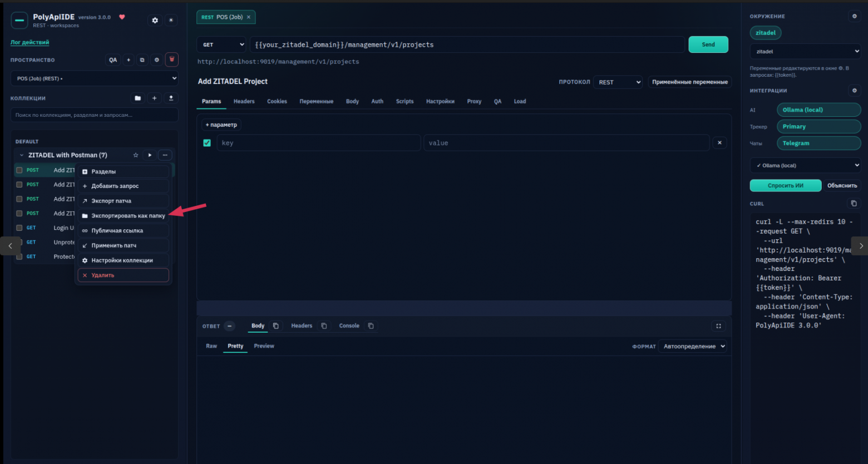868x464 pixels.
Task: Copy the cURL command
Action: coord(854,204)
